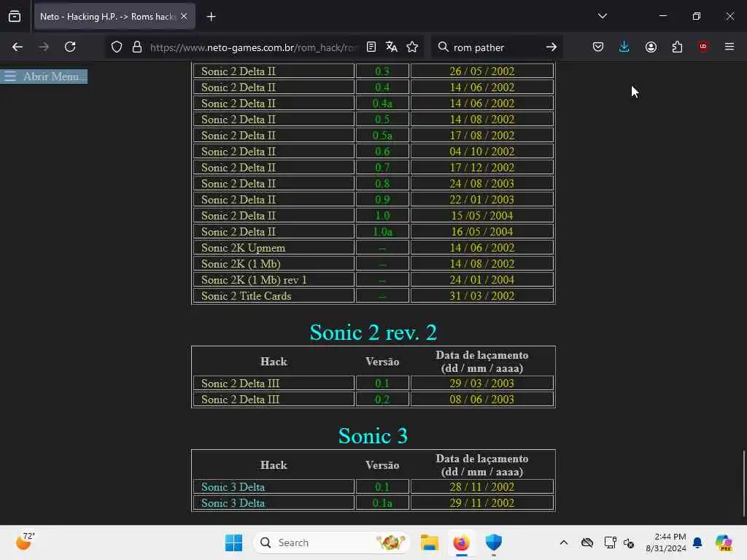Screen dimensions: 747x560
Task: Click the Windows taskbar Search box
Action: [x=332, y=542]
